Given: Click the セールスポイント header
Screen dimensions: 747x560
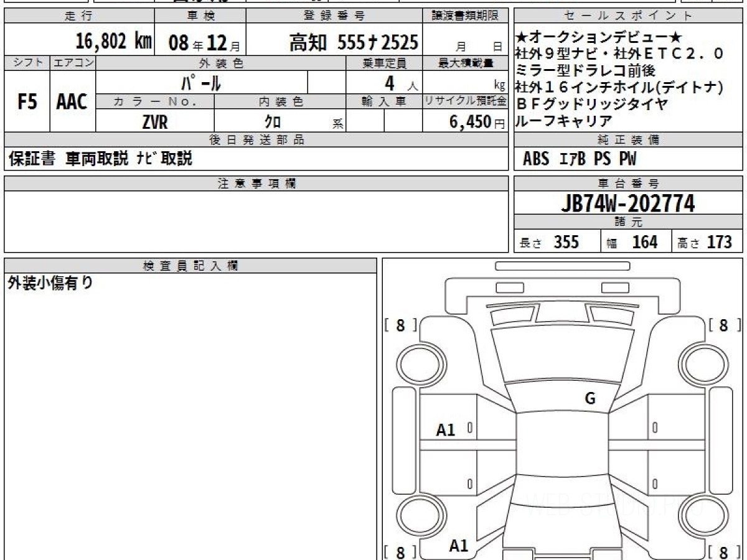Looking at the screenshot, I should pos(628,16).
